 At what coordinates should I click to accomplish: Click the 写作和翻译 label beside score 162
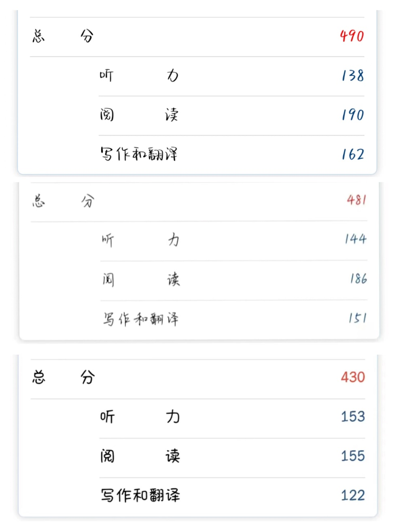tap(139, 154)
